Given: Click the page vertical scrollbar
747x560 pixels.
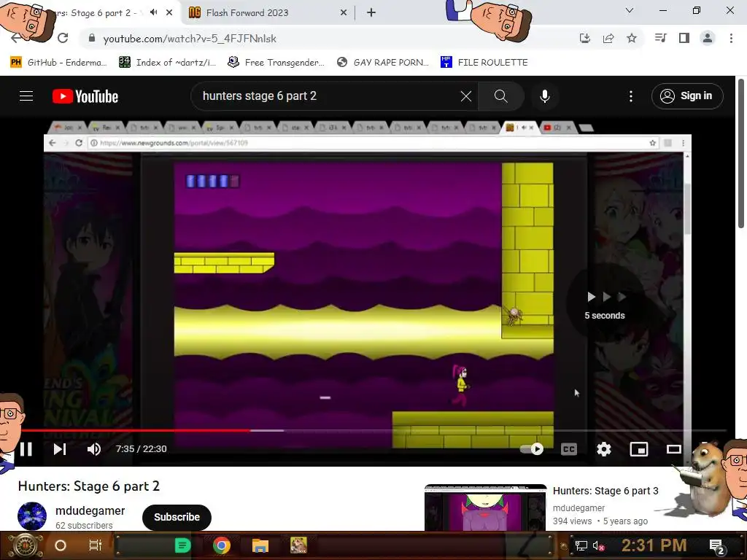Looking at the screenshot, I should (741, 153).
